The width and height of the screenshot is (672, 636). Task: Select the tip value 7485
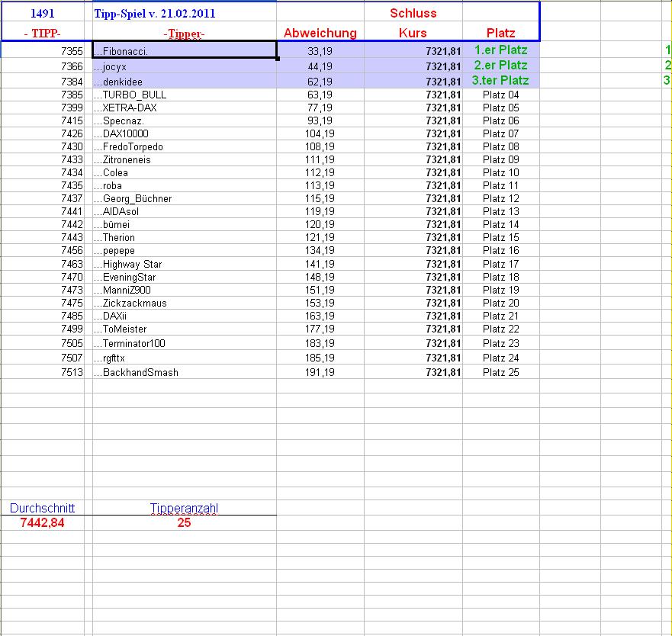pyautogui.click(x=72, y=316)
